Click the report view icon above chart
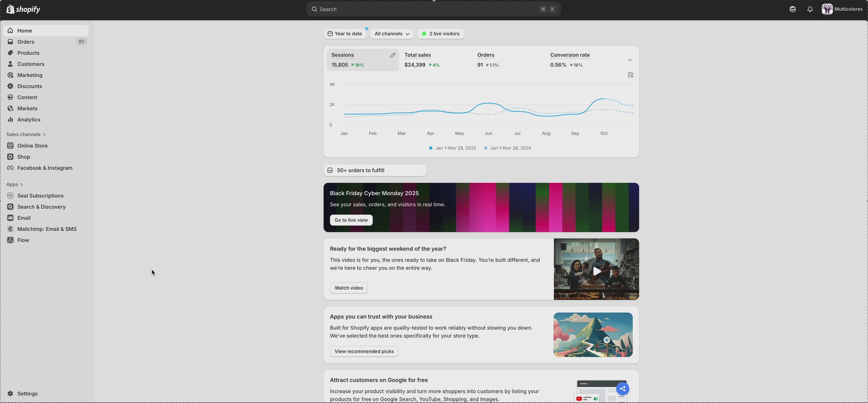 631,75
